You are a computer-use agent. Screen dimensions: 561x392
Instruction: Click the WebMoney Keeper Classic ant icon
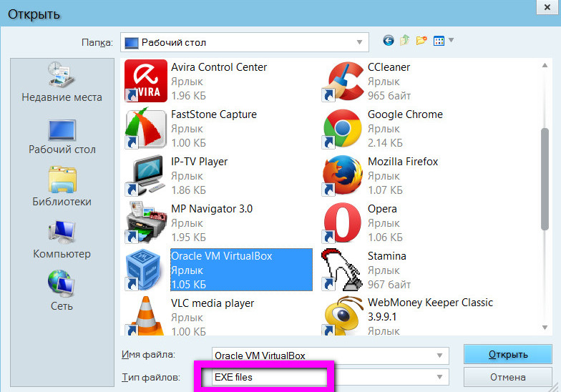coord(343,316)
